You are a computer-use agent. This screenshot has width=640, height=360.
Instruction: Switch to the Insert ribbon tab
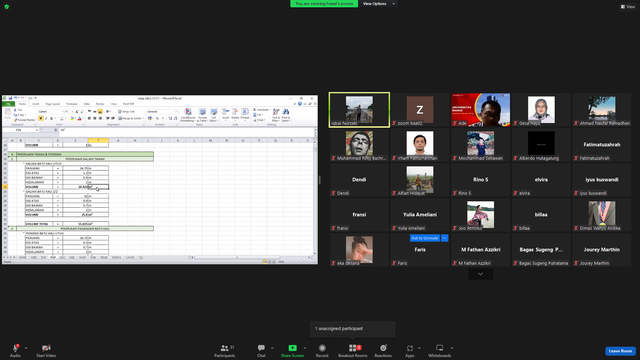[x=36, y=104]
